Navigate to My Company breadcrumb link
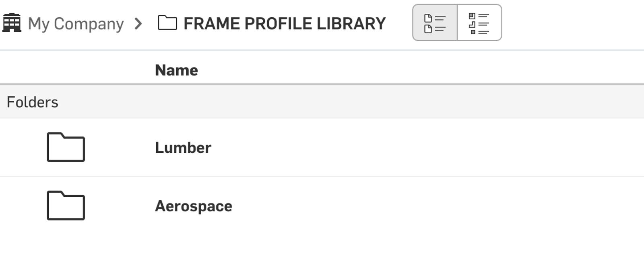 coord(76,24)
